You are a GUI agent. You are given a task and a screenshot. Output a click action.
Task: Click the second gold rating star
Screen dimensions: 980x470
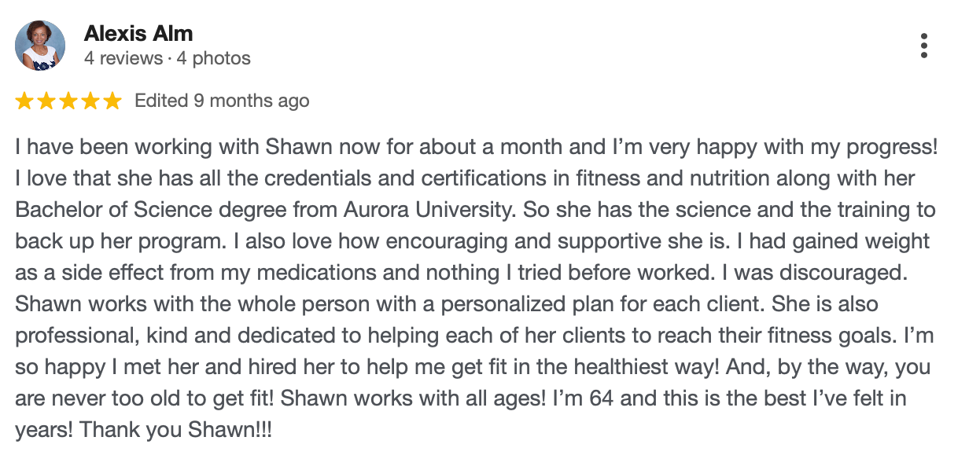[46, 101]
